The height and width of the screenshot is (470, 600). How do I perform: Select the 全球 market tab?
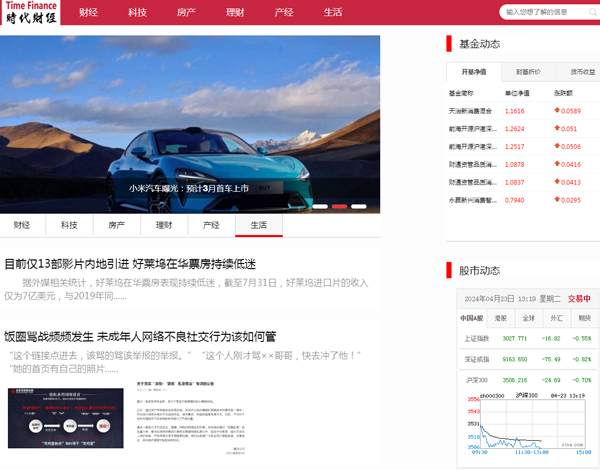tap(528, 318)
